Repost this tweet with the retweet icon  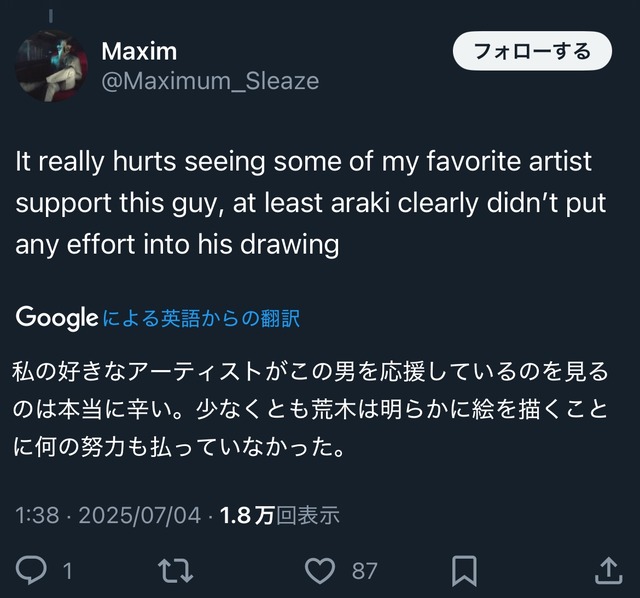[x=176, y=571]
